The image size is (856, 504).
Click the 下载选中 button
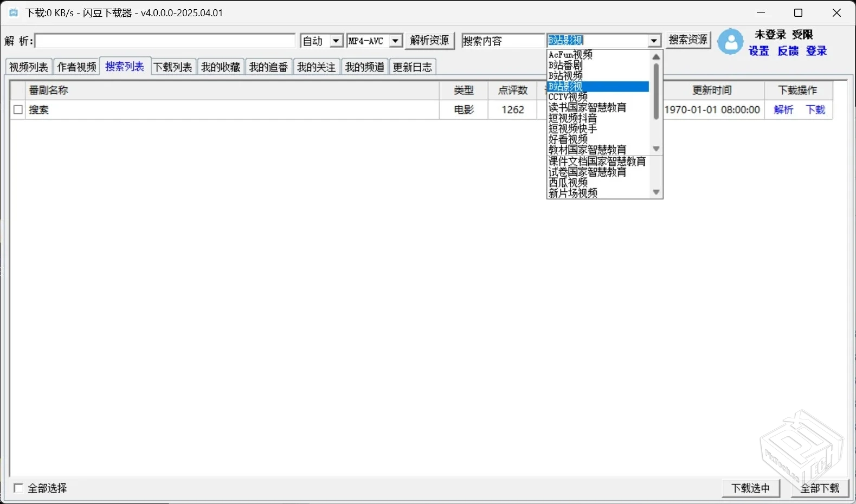coord(751,488)
